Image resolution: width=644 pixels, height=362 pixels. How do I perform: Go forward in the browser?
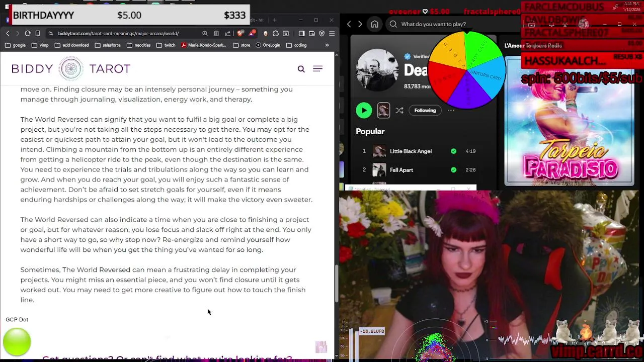(18, 33)
